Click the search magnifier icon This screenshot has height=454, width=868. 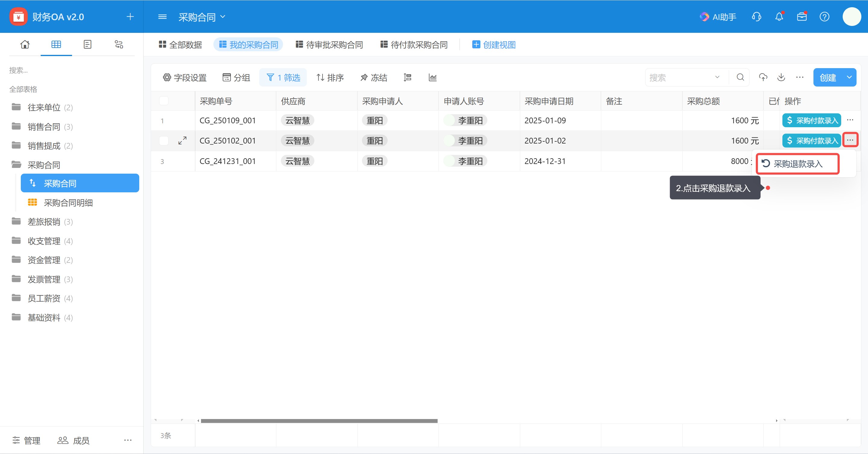coord(740,77)
